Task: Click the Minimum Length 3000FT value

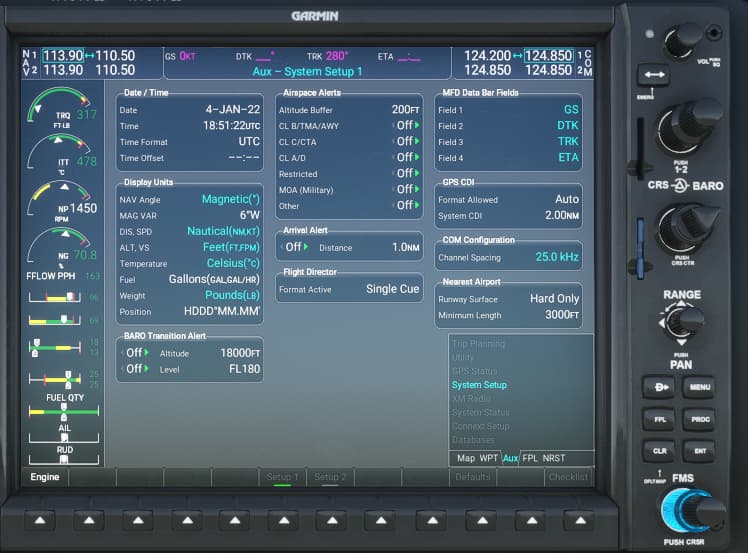Action: point(562,315)
